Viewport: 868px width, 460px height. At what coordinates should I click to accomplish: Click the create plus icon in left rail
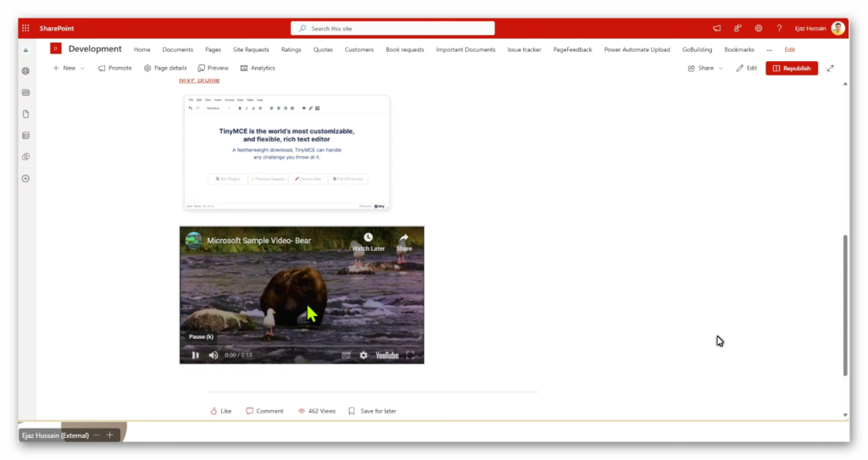coord(25,179)
